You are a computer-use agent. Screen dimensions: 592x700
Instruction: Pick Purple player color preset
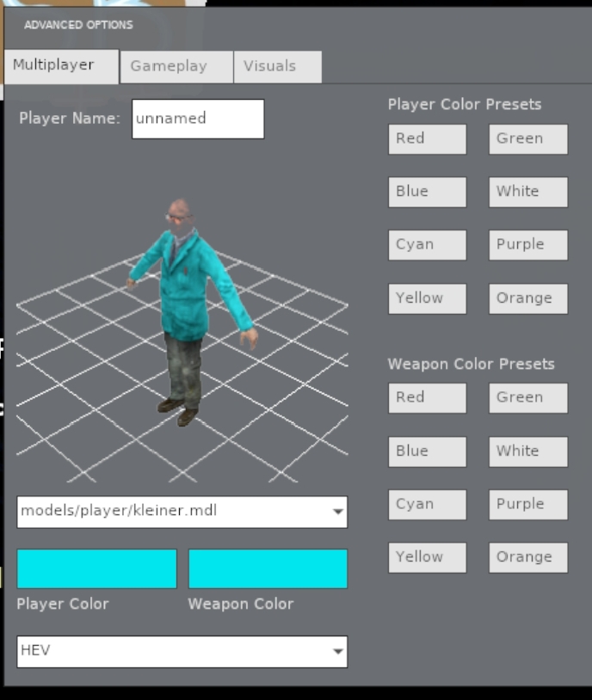(527, 245)
